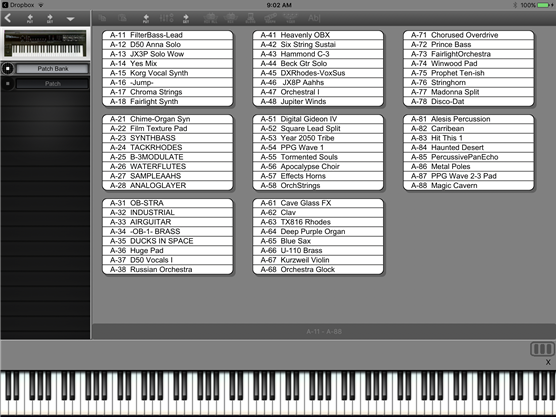Image resolution: width=556 pixels, height=417 pixels.
Task: Click the GET icon in main toolbar
Action: click(x=186, y=18)
